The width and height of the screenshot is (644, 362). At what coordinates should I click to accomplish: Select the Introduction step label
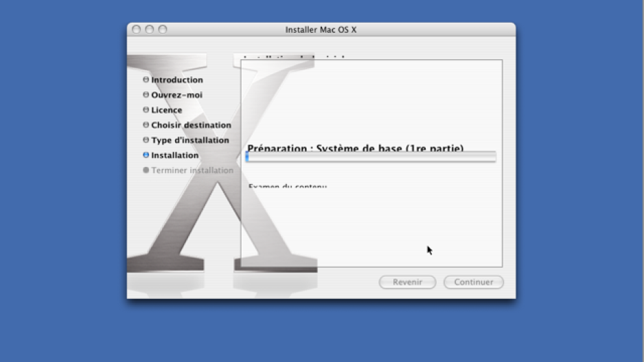(177, 80)
